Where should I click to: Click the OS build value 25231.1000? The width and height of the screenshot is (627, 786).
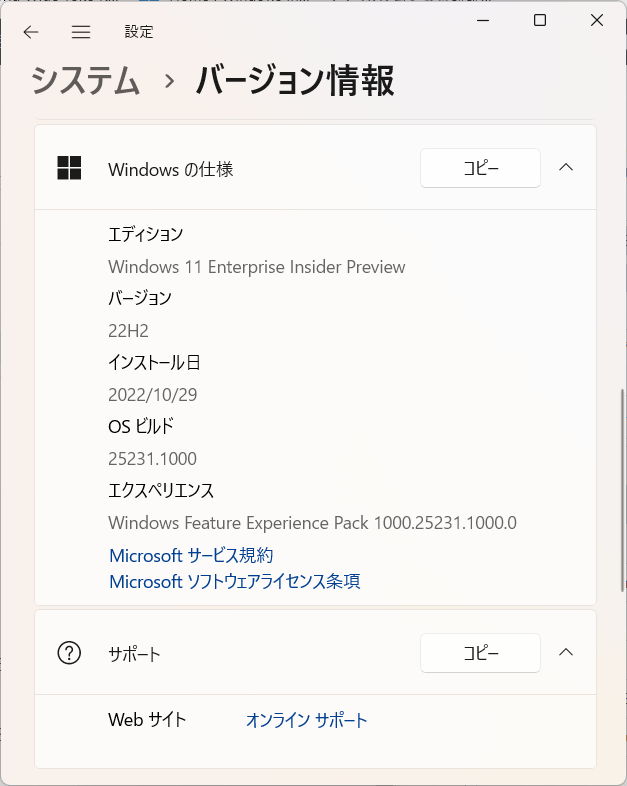click(152, 459)
